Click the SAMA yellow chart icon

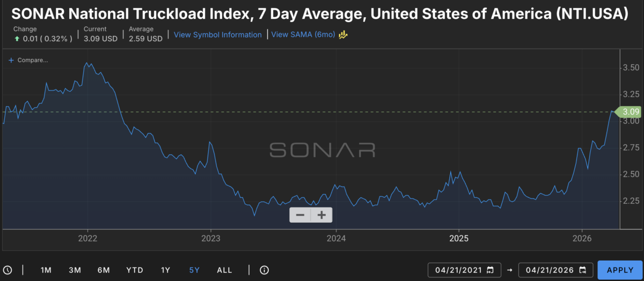[x=343, y=35]
